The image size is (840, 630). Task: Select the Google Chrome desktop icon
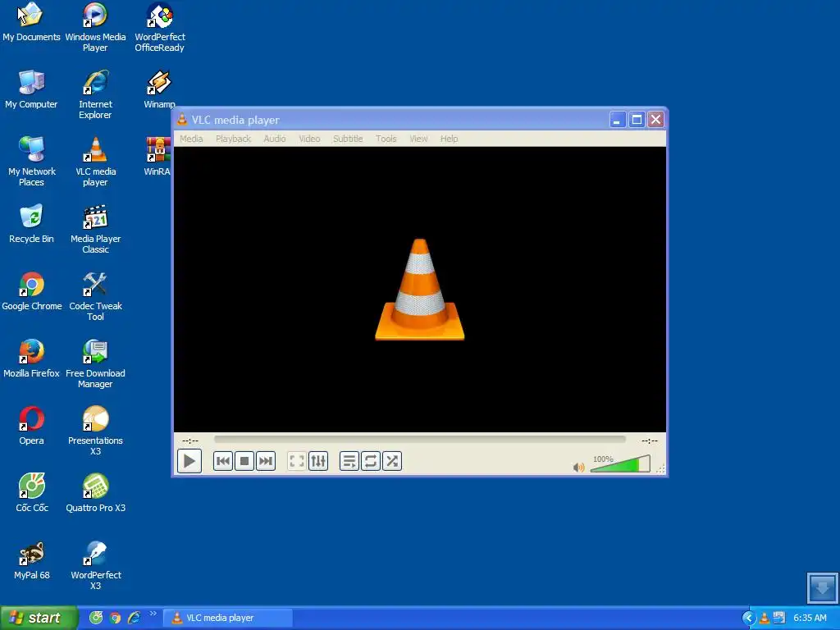tap(32, 292)
